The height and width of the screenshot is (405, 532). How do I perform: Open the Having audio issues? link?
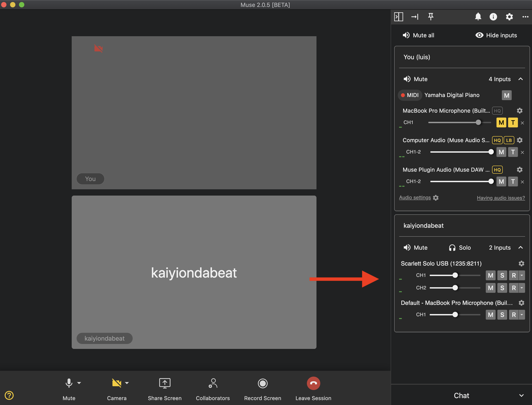[x=501, y=198]
